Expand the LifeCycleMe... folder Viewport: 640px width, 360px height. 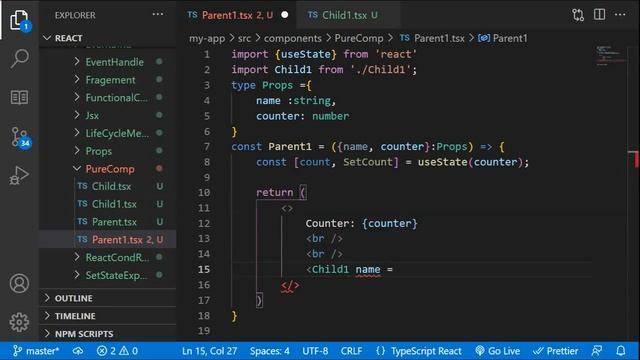point(117,133)
